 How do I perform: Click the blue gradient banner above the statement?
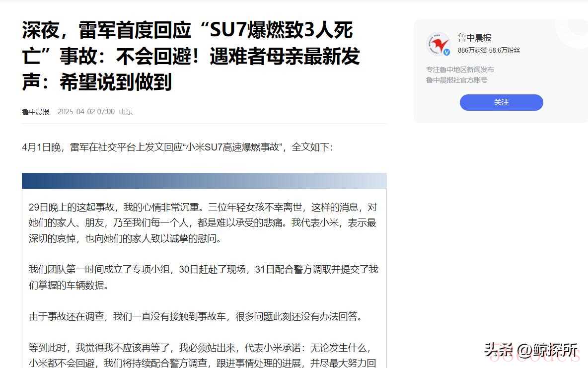coord(204,181)
